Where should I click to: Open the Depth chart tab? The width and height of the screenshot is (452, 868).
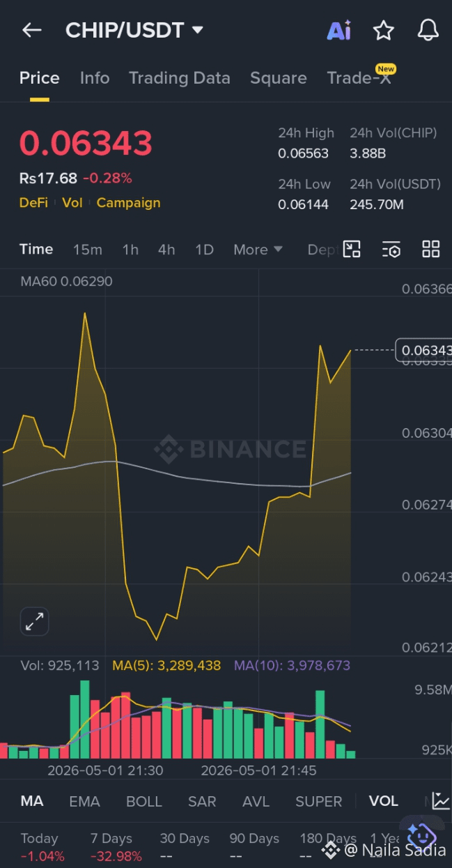point(323,250)
